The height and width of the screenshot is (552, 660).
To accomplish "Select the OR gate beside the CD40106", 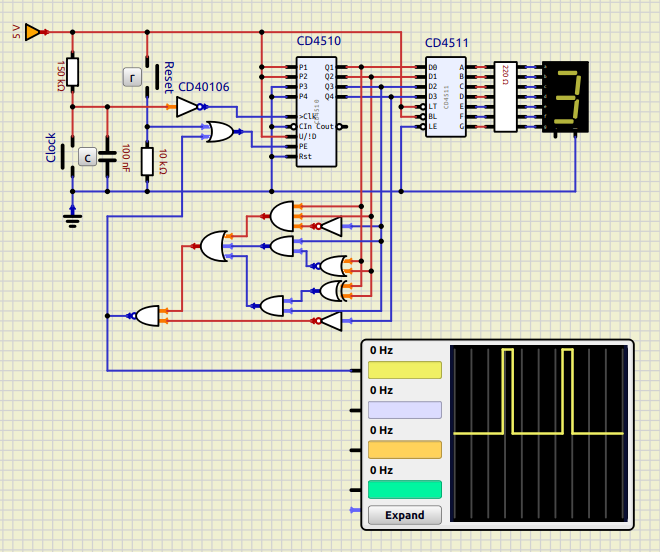I will pyautogui.click(x=219, y=131).
